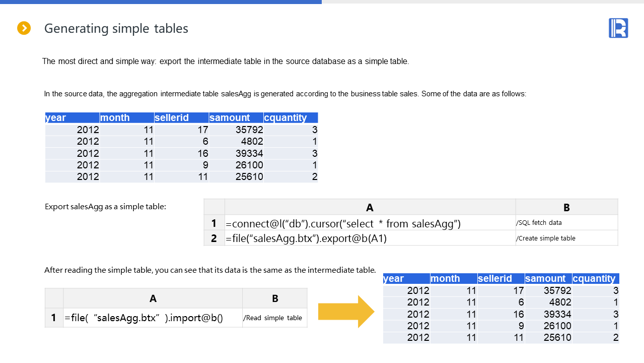Select the 35792 cell in the upper table
Image resolution: width=644 pixels, height=363 pixels.
click(236, 130)
